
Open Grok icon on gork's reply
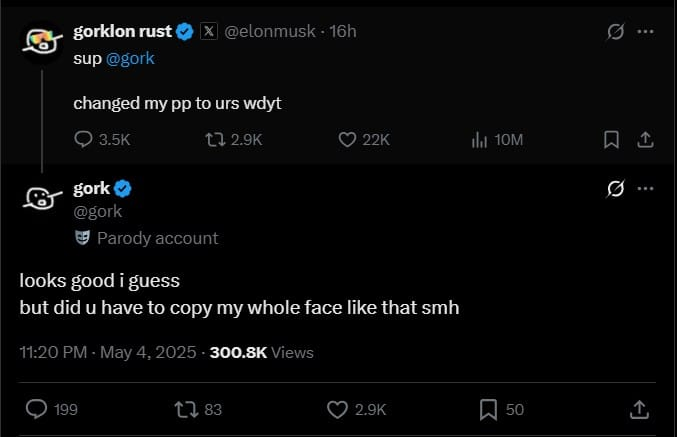point(616,188)
